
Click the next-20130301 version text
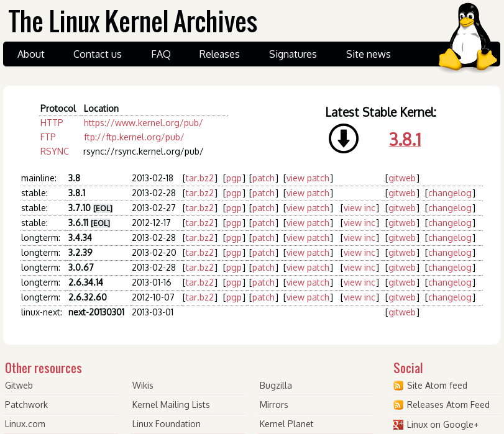pos(96,312)
